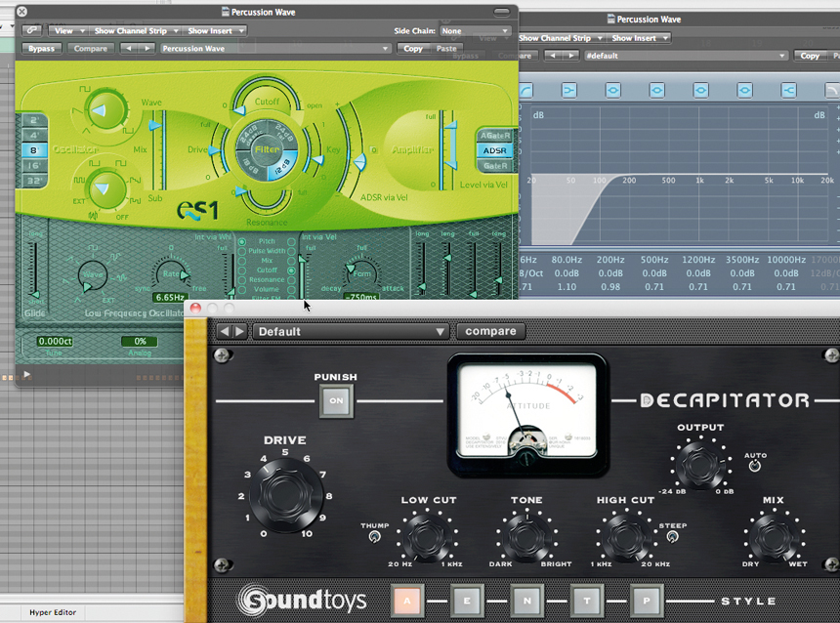Toggle the 10000Hz high shelf band icon in EQ
Image resolution: width=840 pixels, height=623 pixels.
(x=788, y=90)
